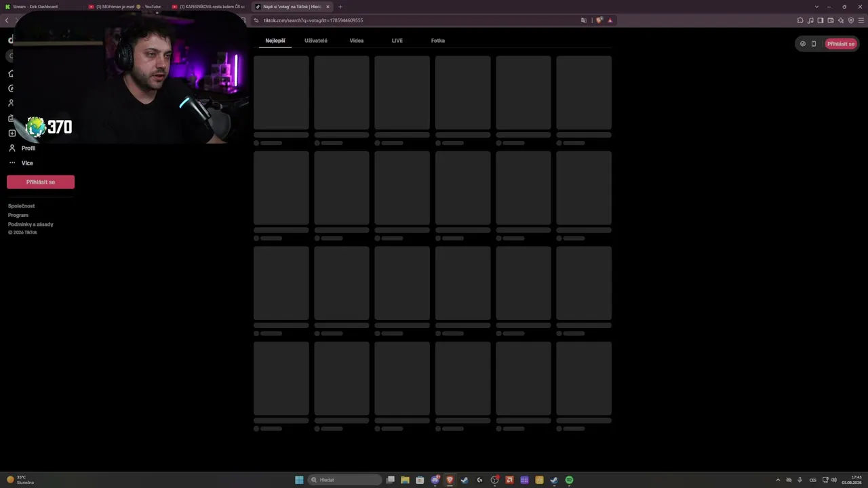Click the Windows Hledat search box

tap(345, 480)
